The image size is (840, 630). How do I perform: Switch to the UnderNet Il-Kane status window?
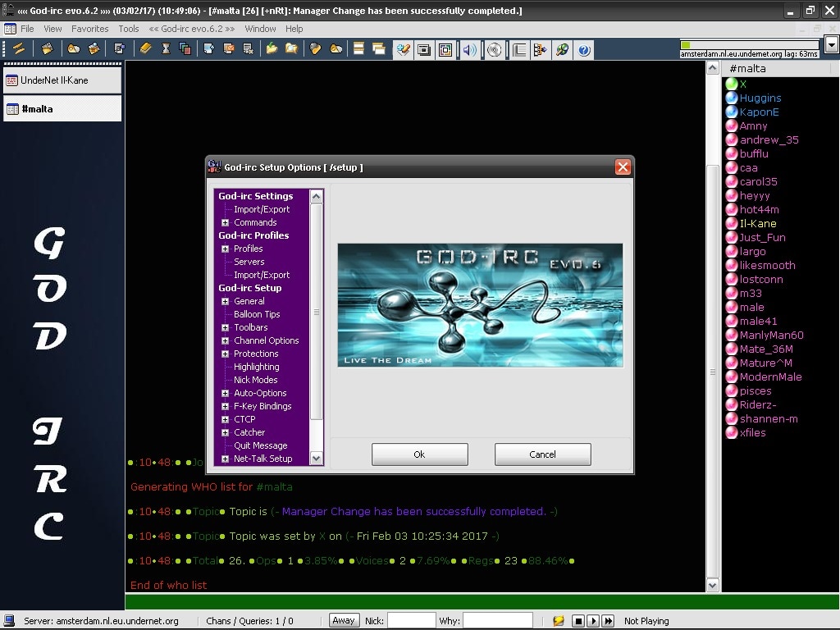point(62,80)
